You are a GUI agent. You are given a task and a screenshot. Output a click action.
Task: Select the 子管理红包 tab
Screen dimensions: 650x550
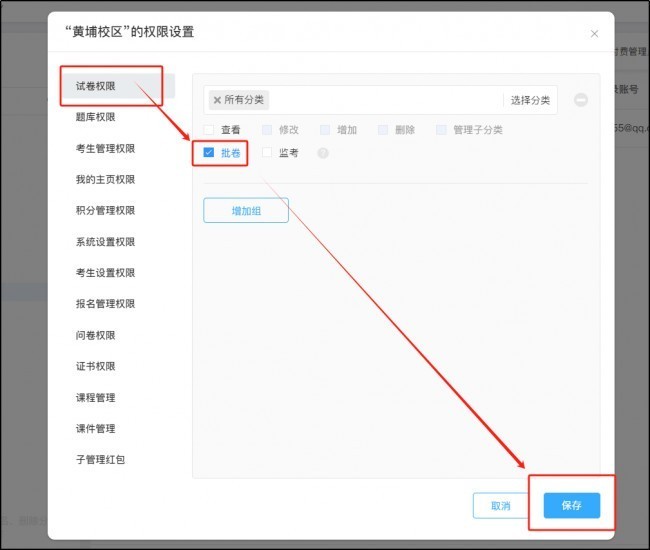(x=100, y=460)
